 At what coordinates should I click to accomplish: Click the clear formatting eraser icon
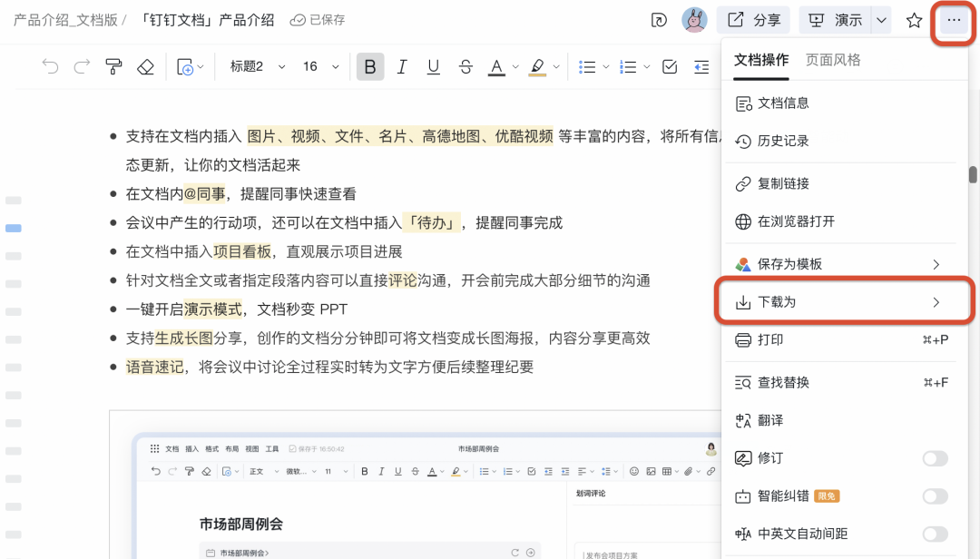click(145, 66)
